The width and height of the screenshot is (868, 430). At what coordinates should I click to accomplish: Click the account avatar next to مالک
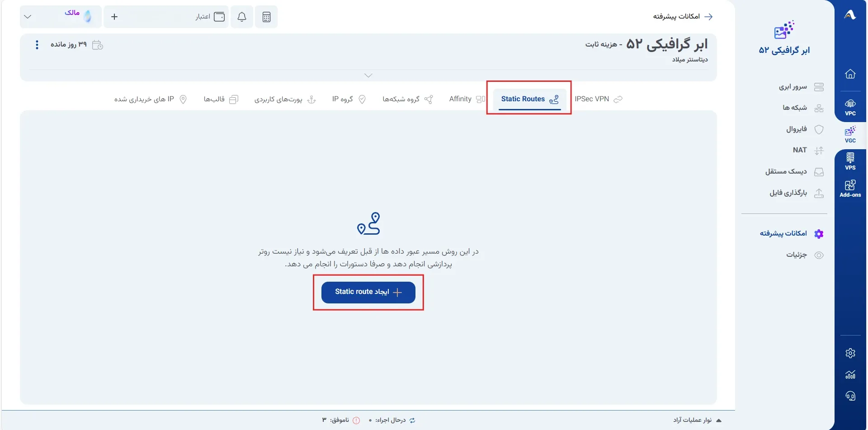click(x=88, y=17)
